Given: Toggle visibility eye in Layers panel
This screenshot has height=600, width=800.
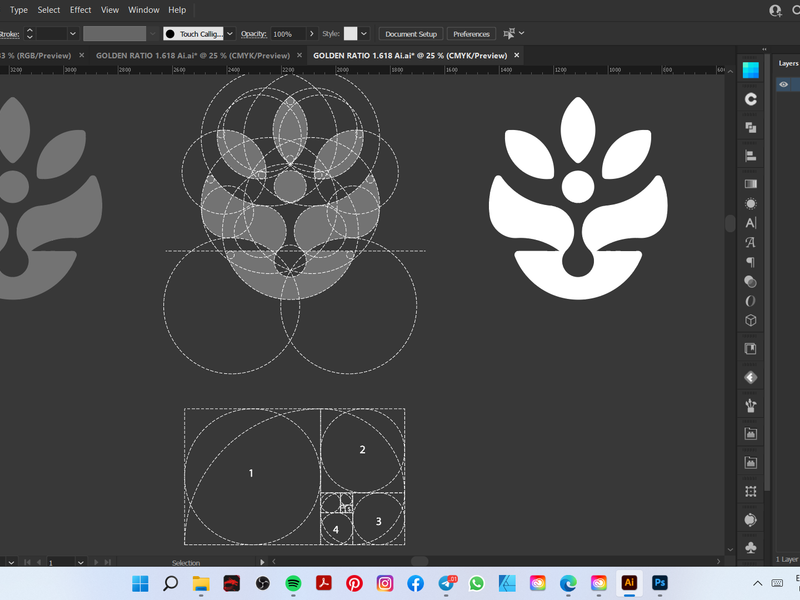Looking at the screenshot, I should point(783,85).
